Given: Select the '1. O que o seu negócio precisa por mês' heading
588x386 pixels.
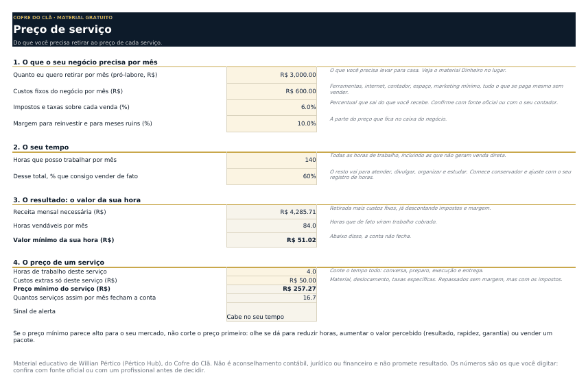Looking at the screenshot, I should coord(85,62).
